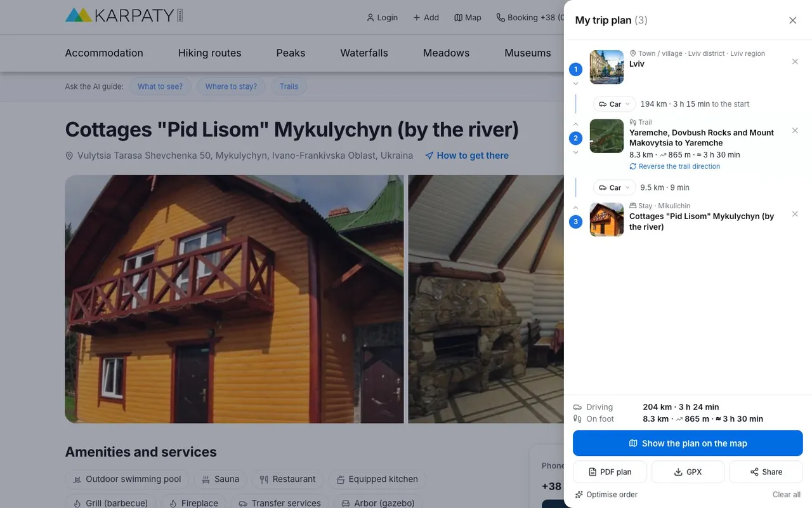Show the plan on the map
The width and height of the screenshot is (812, 508).
[x=688, y=443]
